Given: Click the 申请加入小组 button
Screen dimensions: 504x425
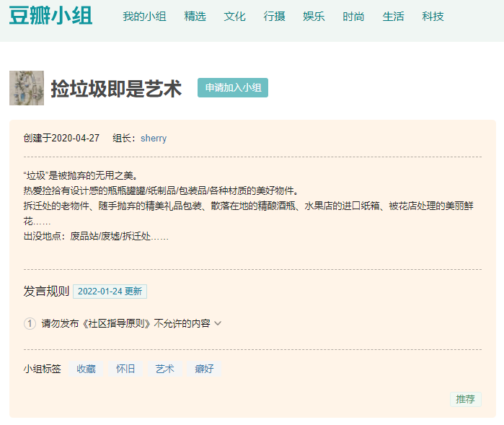Looking at the screenshot, I should tap(233, 87).
